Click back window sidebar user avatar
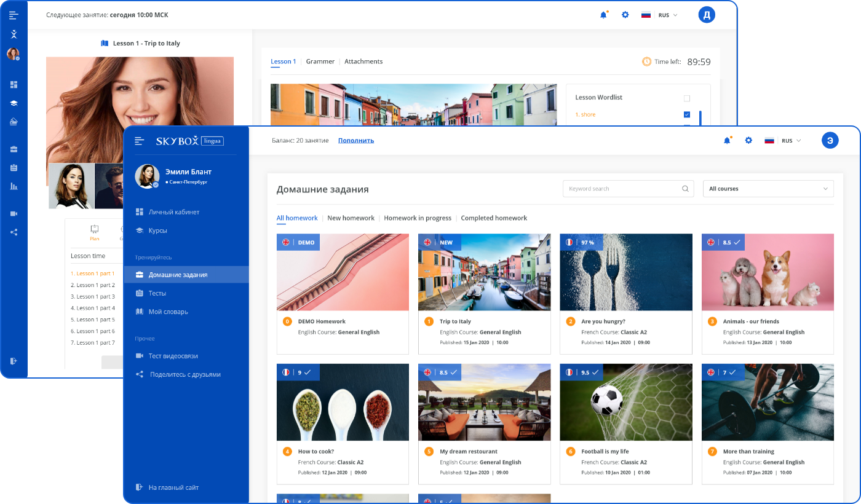This screenshot has width=861, height=504. click(x=14, y=54)
